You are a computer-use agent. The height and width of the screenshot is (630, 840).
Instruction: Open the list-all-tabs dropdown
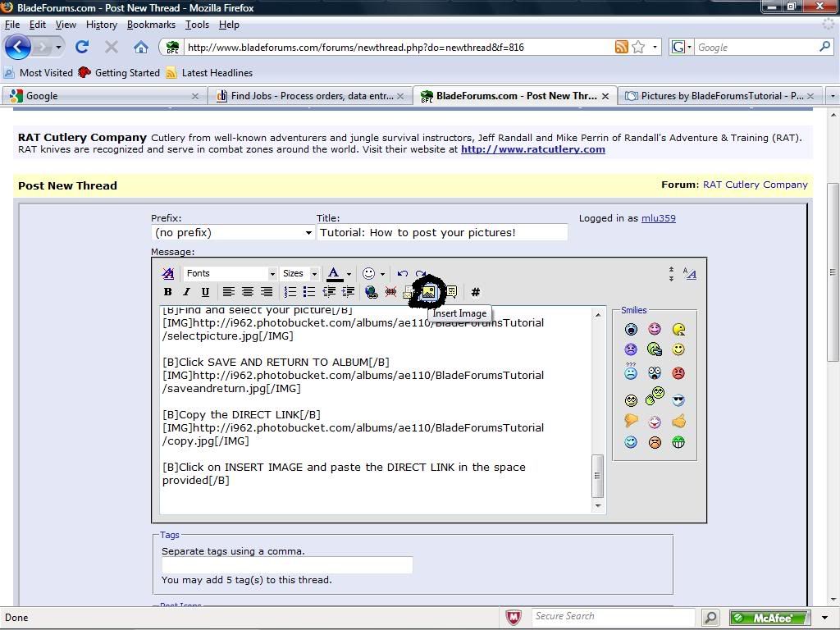click(x=832, y=96)
